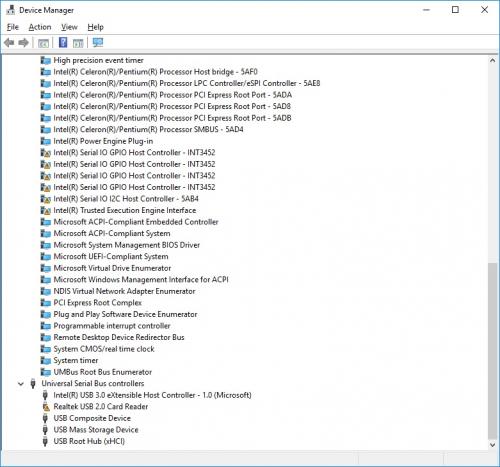The height and width of the screenshot is (467, 500).
Task: Open the Action menu
Action: click(40, 27)
